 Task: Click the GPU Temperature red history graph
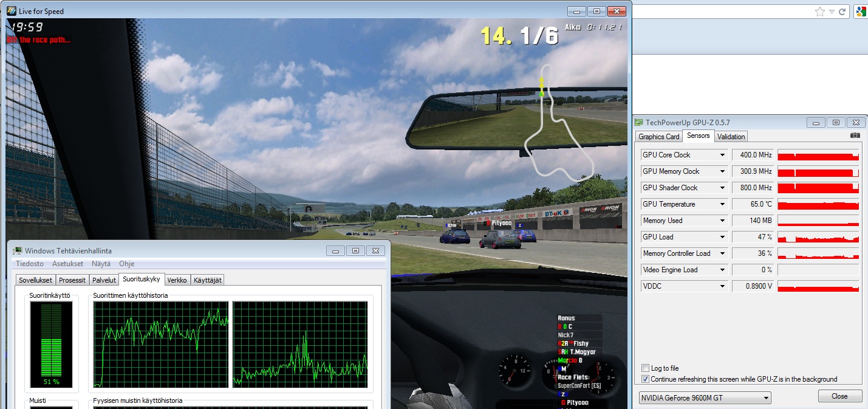pos(818,204)
